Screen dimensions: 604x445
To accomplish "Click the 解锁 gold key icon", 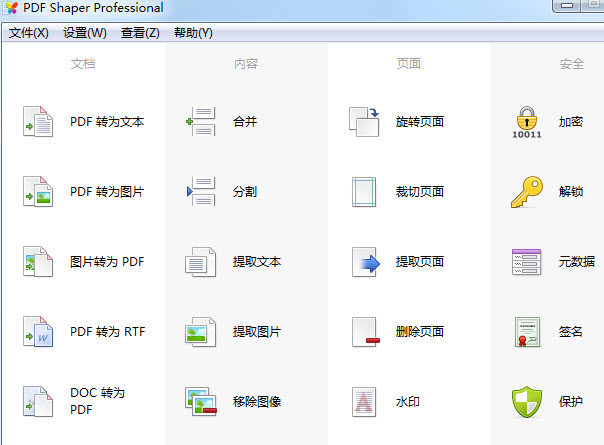I will click(527, 192).
